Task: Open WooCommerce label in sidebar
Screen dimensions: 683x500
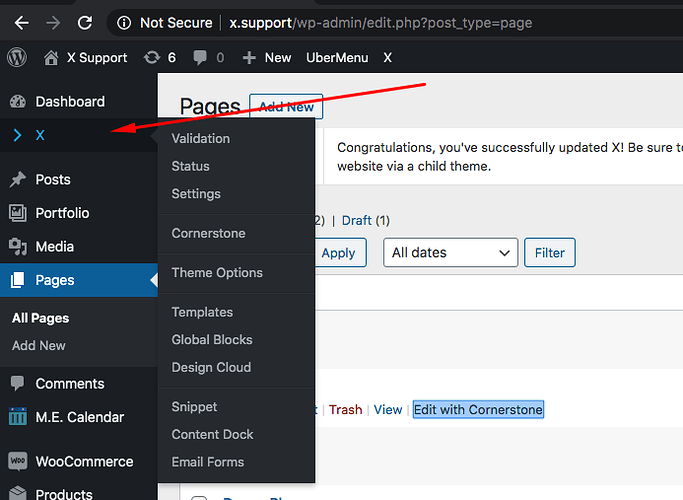Action: click(85, 461)
